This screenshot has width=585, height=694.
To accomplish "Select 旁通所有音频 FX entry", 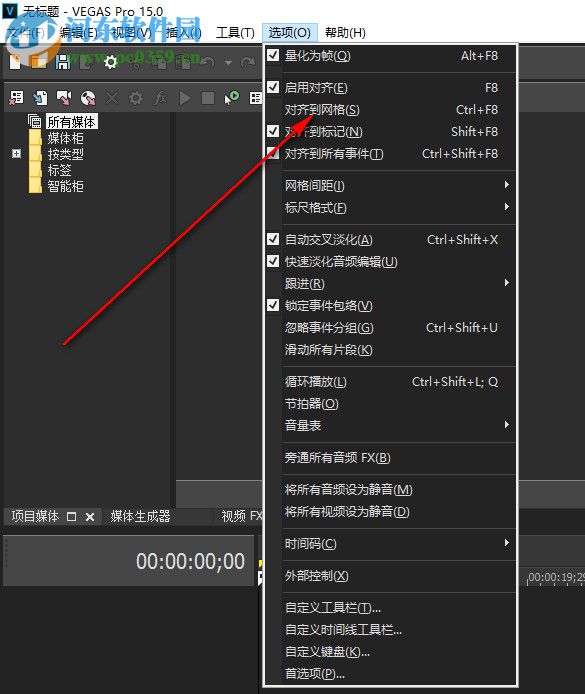I will click(391, 458).
